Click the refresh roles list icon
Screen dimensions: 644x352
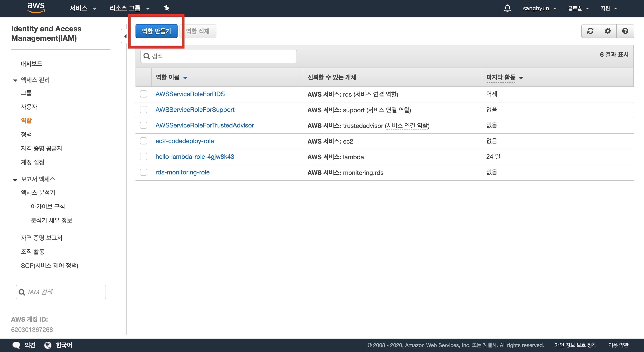[x=590, y=31]
